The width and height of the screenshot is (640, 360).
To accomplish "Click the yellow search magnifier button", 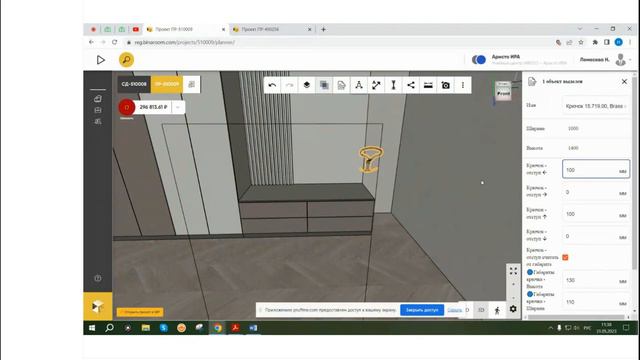I will [x=126, y=60].
